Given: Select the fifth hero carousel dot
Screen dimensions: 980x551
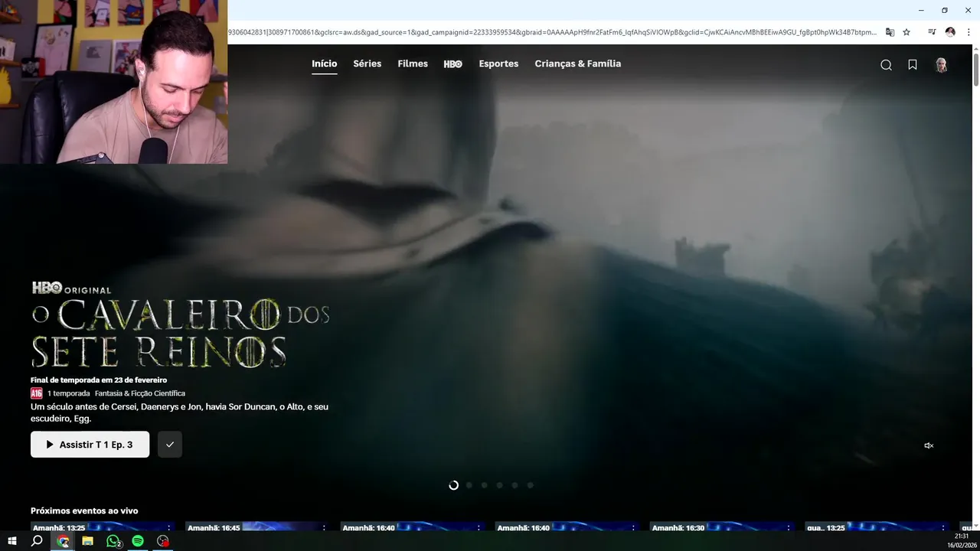Looking at the screenshot, I should click(514, 485).
